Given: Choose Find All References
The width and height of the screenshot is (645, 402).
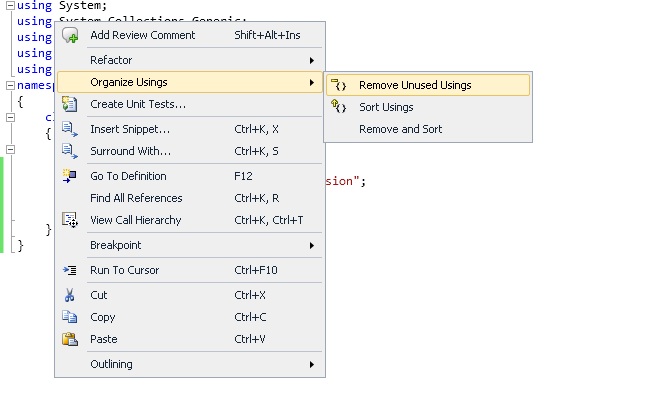Looking at the screenshot, I should (136, 198).
